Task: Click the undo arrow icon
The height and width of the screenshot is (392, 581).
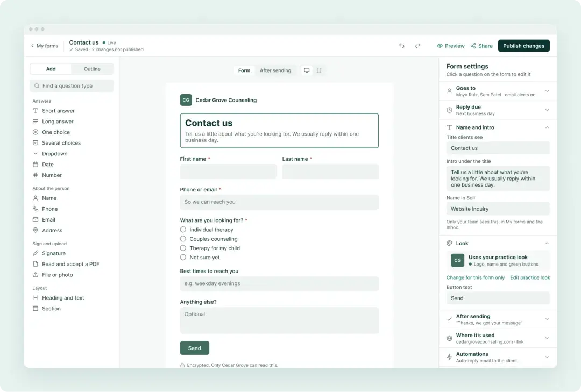Action: [x=402, y=46]
